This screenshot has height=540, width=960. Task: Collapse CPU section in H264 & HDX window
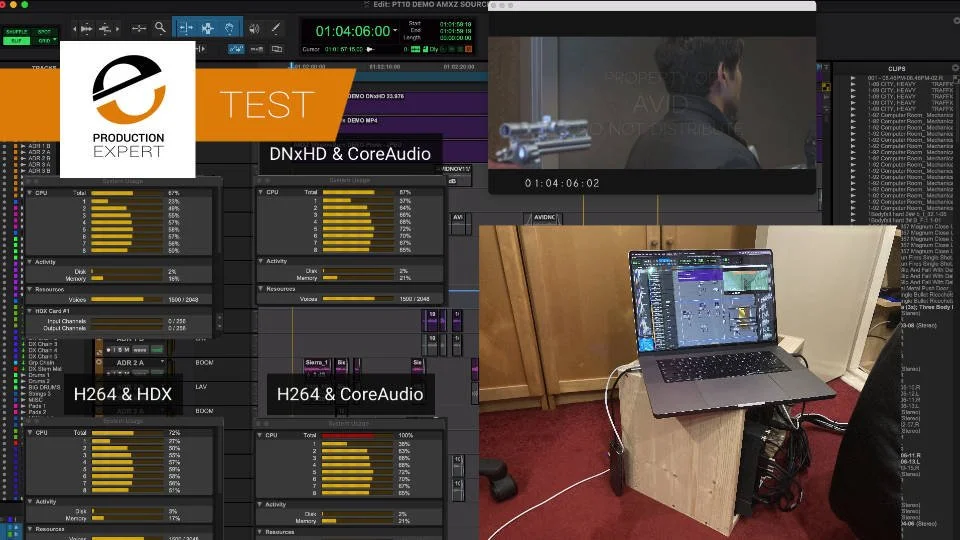[30, 432]
